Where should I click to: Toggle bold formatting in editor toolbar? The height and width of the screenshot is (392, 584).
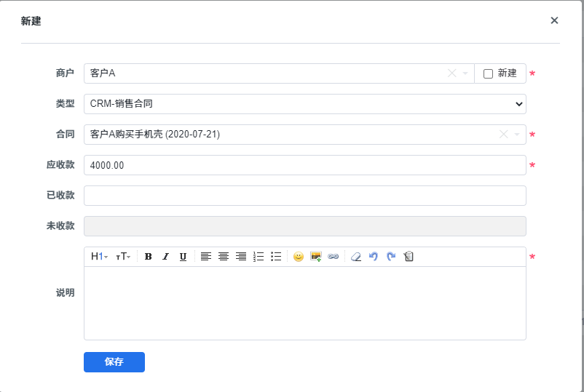point(149,257)
